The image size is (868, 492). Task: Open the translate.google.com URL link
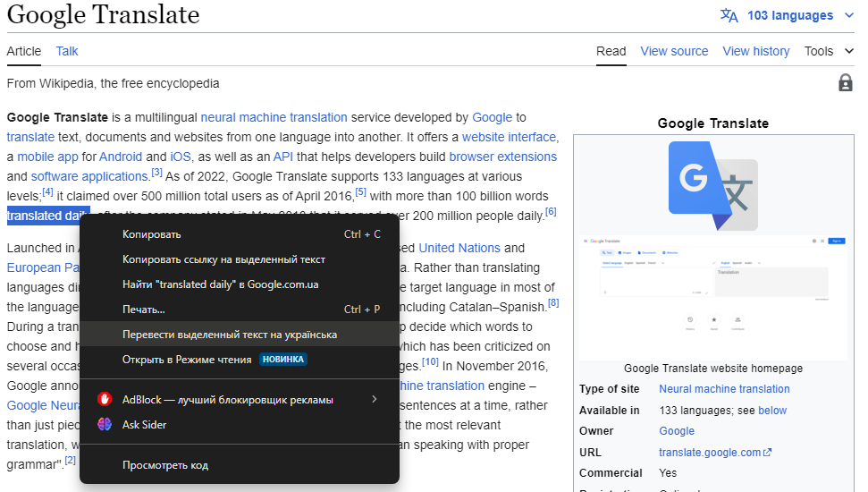point(710,453)
